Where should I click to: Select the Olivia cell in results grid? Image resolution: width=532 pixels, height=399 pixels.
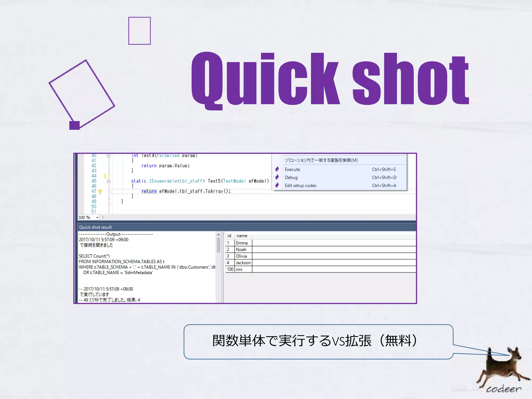243,256
